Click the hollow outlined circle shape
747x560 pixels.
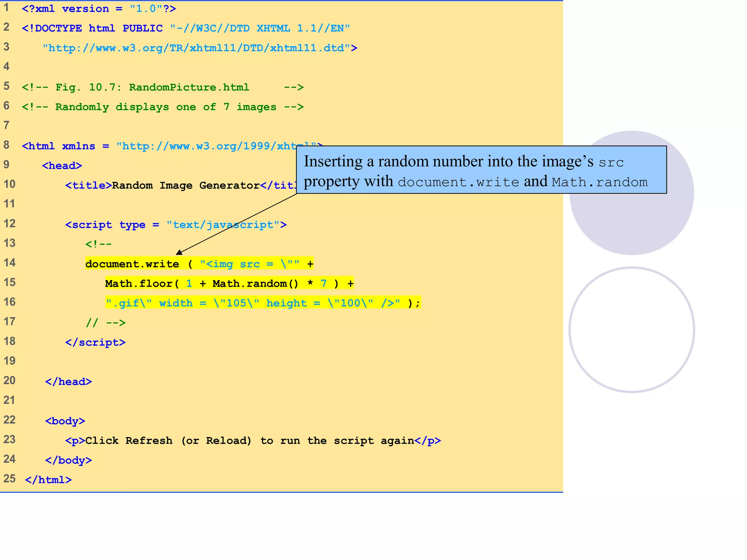click(x=632, y=330)
